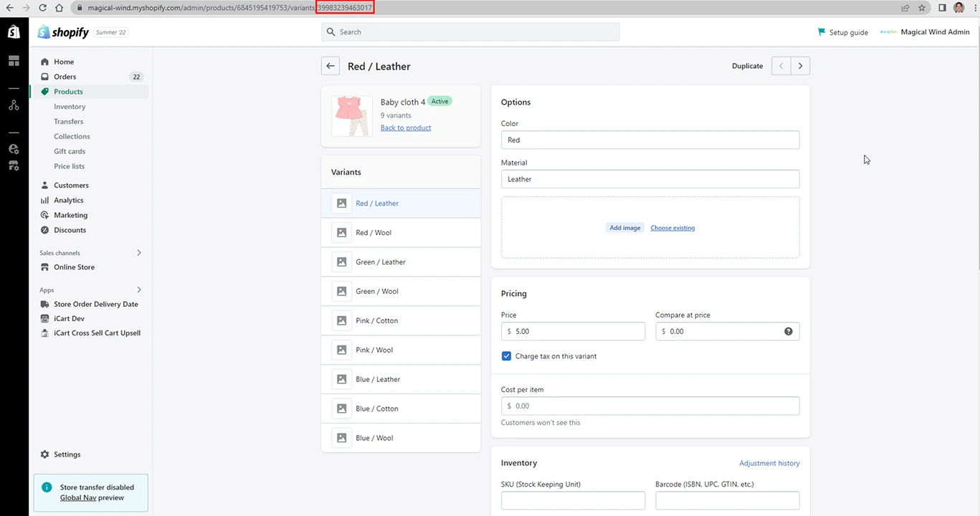This screenshot has height=516, width=980.
Task: Open Price lists under Products
Action: click(x=69, y=166)
